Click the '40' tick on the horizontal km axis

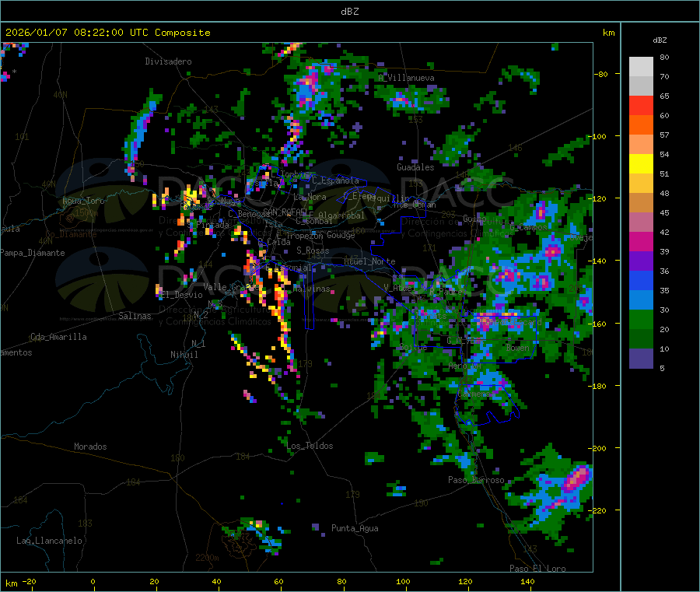216,582
